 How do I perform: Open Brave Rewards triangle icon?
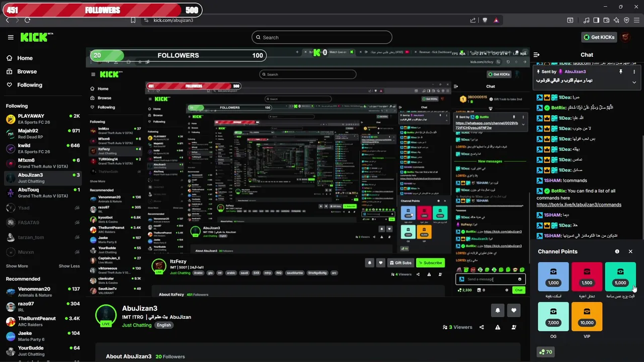496,20
